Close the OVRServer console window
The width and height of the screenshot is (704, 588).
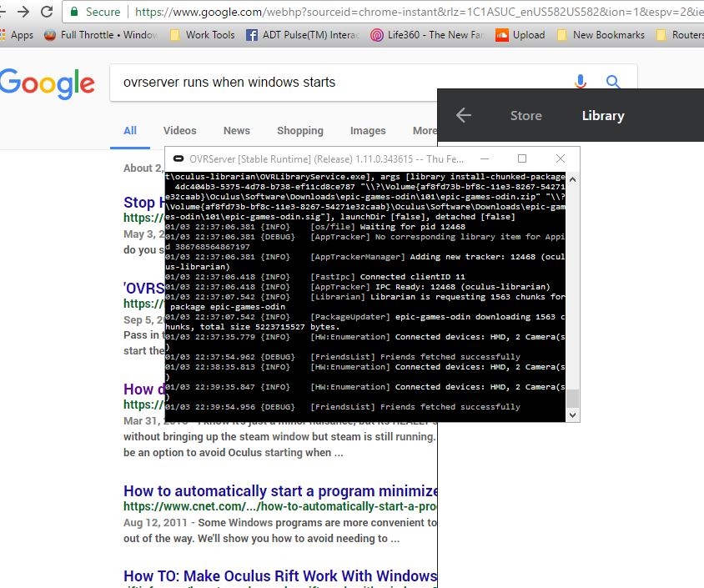(560, 158)
